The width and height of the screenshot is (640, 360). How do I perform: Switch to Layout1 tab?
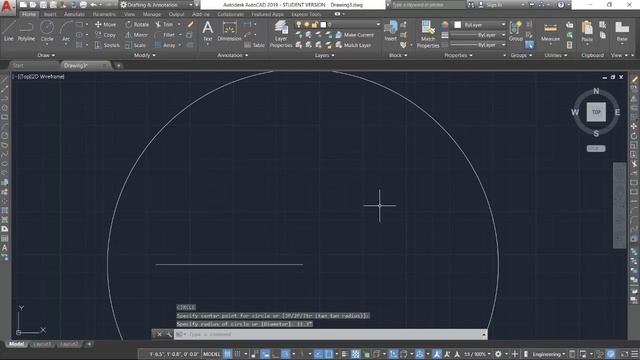tap(42, 344)
